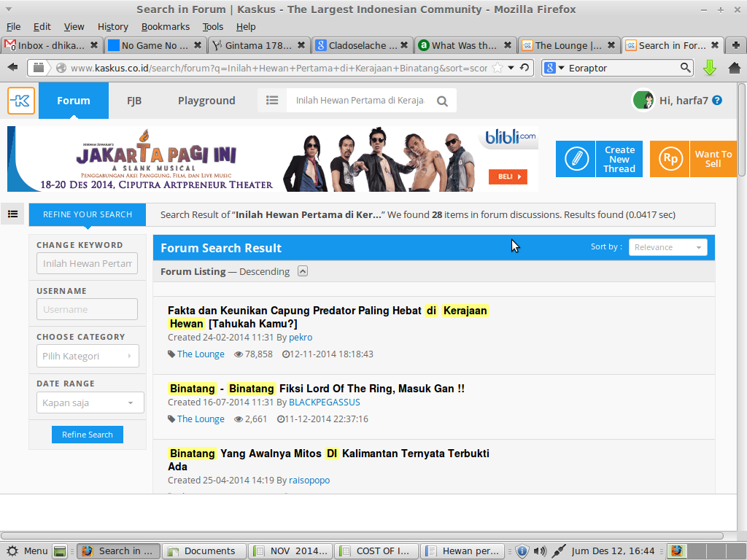Select the FJB navigation tab
This screenshot has width=747, height=560.
(x=134, y=101)
